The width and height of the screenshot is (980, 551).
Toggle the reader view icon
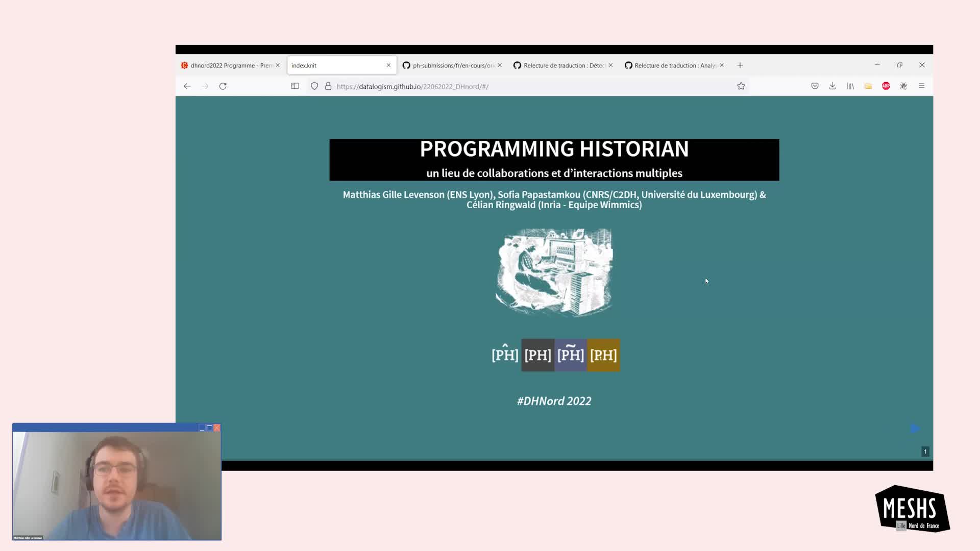pyautogui.click(x=295, y=86)
